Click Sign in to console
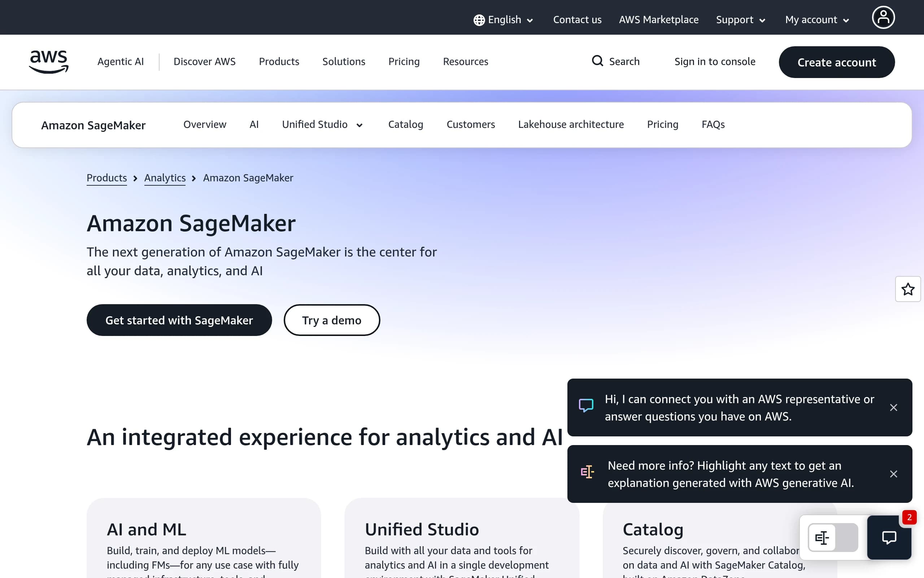Image resolution: width=924 pixels, height=578 pixels. point(715,61)
